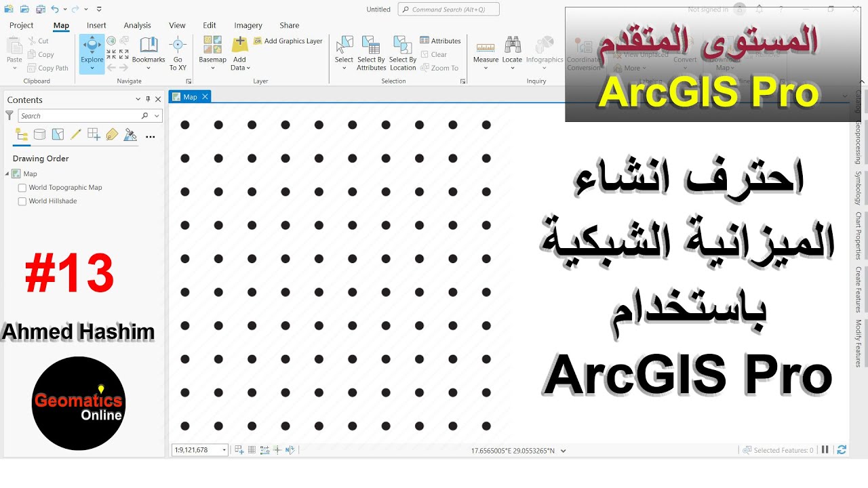Open the Project tab
This screenshot has height=488, width=868.
click(x=22, y=25)
